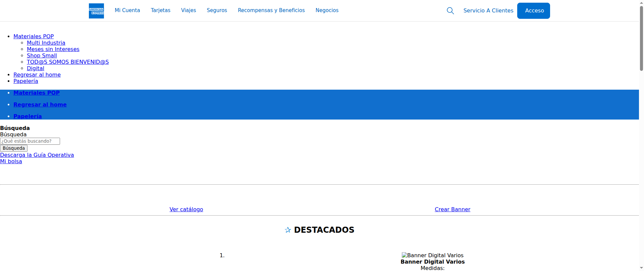Open Materiales POP link in top list
Viewport: 644px width, 271px height.
(x=34, y=36)
